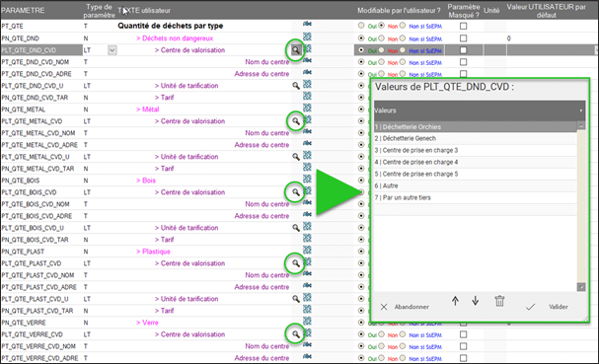Check Paramètre Masqué for PT_QTE_VERRE_CVD_NOM row
Image resolution: width=599 pixels, height=364 pixels.
[464, 346]
